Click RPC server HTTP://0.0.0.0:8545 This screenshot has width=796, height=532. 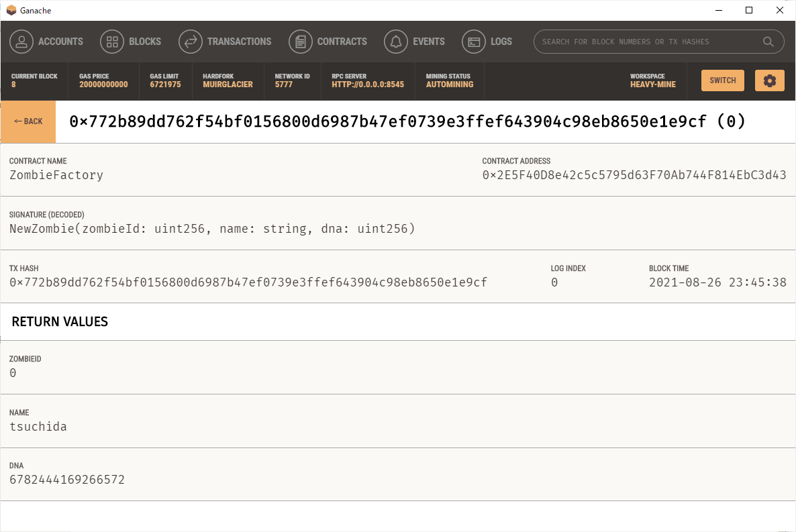click(x=368, y=85)
